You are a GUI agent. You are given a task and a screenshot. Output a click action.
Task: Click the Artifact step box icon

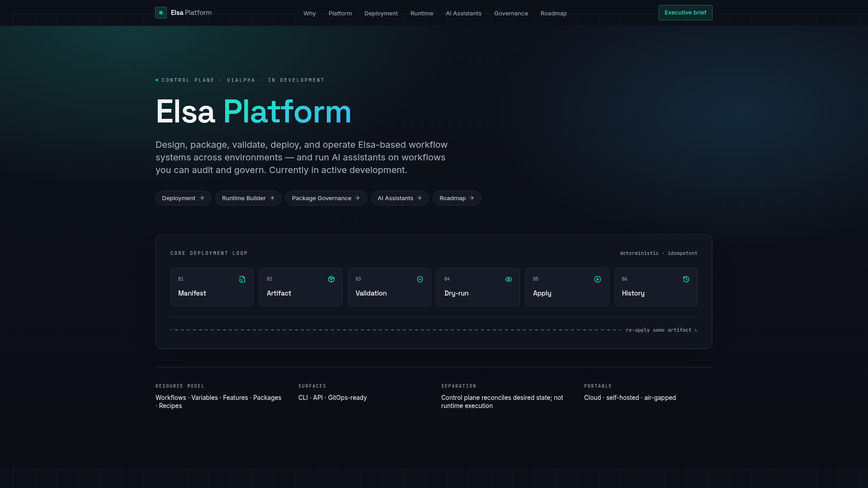[331, 279]
